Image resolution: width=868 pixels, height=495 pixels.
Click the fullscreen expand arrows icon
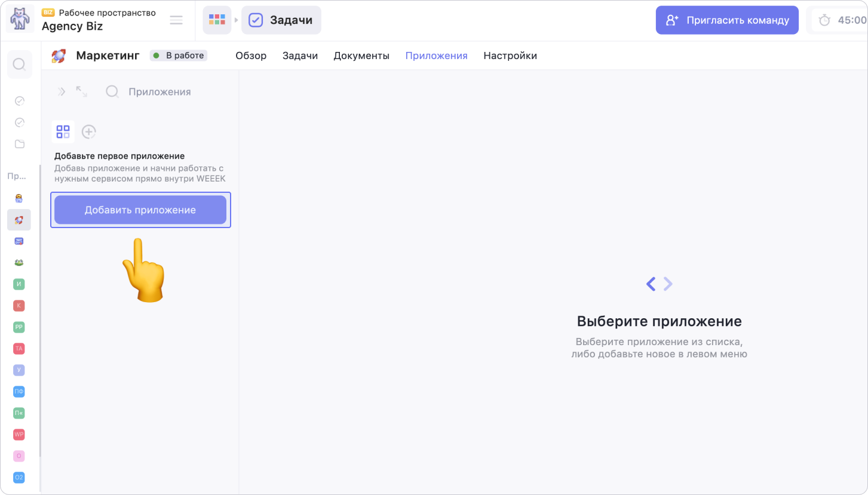tap(81, 91)
